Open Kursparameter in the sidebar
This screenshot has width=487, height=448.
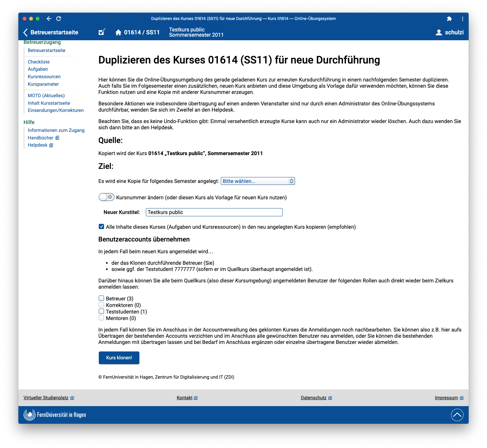tap(43, 84)
